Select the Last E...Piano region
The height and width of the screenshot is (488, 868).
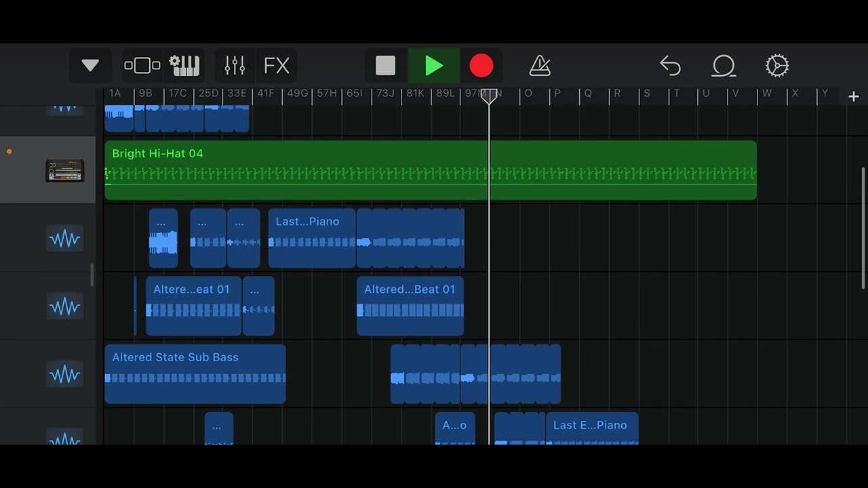pos(592,428)
